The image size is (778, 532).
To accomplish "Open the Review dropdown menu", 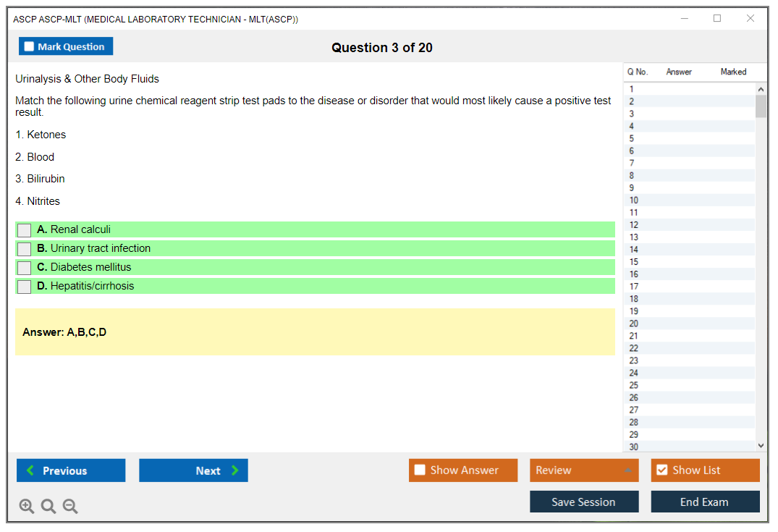I will point(584,470).
